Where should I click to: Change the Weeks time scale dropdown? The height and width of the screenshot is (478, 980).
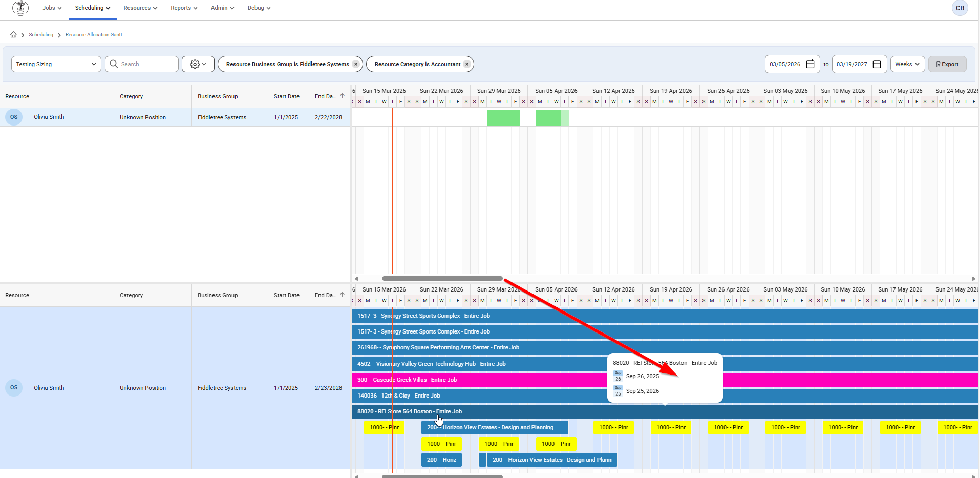click(907, 64)
